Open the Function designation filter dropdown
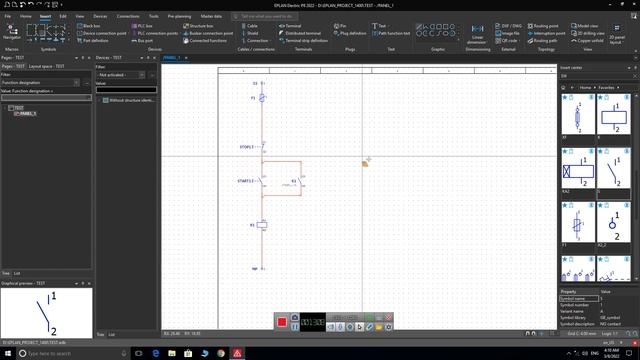The height and width of the screenshot is (360, 640). (x=76, y=82)
